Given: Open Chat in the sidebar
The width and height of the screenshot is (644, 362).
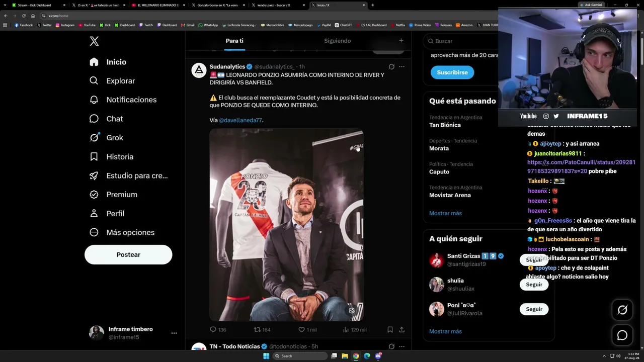Looking at the screenshot, I should pos(106,119).
